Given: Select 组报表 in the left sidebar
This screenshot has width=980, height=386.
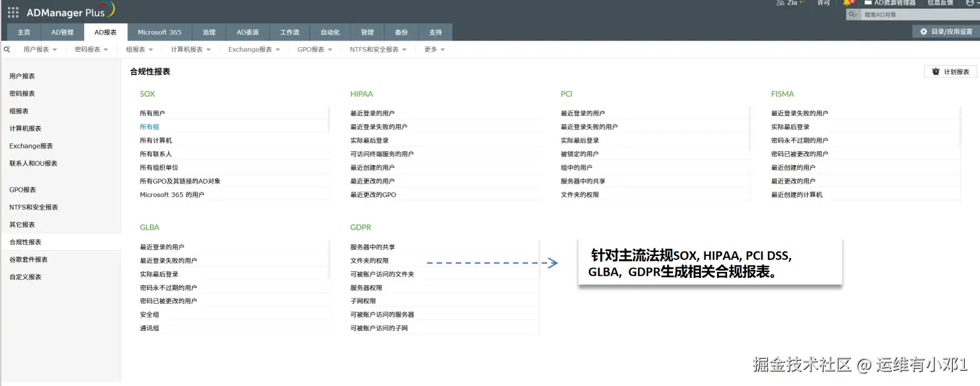Looking at the screenshot, I should (x=19, y=111).
